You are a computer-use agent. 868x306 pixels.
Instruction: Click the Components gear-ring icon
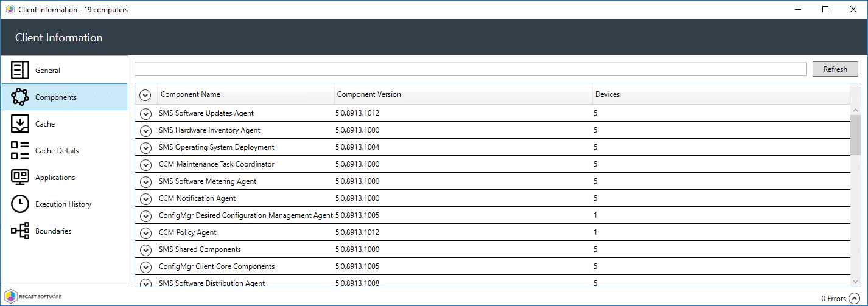pos(20,97)
